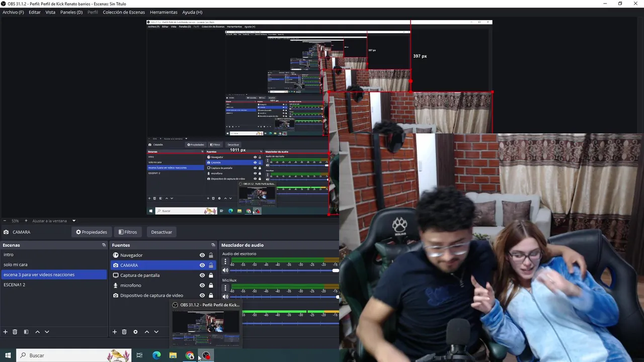The height and width of the screenshot is (362, 644).
Task: Open the Filtros dialog button
Action: pyautogui.click(x=128, y=232)
